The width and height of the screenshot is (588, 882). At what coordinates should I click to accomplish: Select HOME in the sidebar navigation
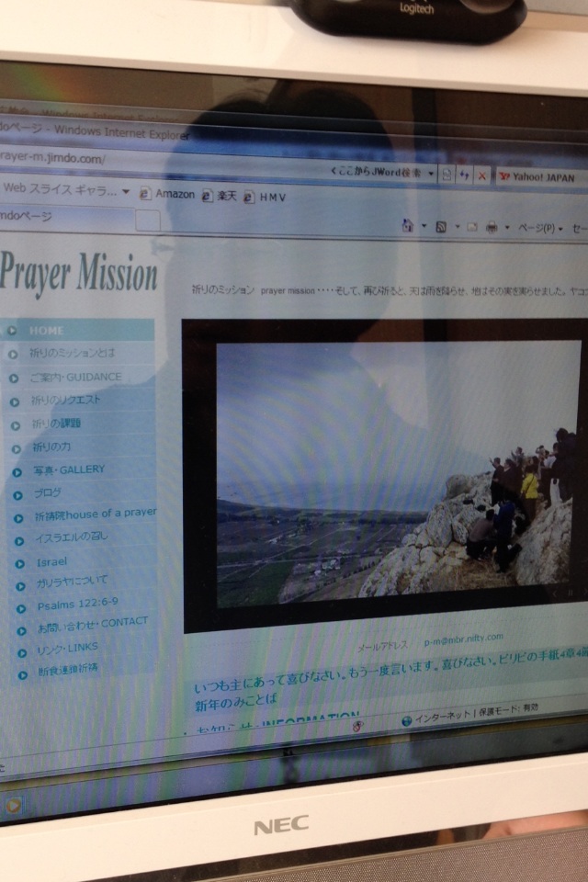[x=46, y=330]
